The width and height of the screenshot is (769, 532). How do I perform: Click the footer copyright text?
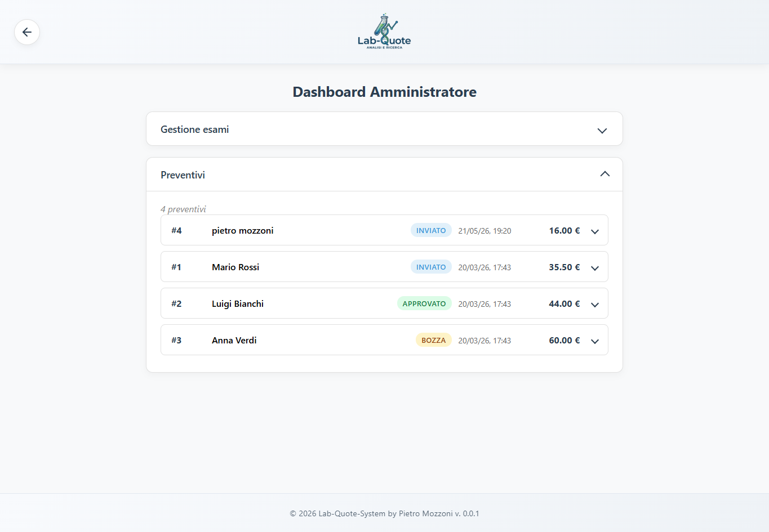point(384,513)
